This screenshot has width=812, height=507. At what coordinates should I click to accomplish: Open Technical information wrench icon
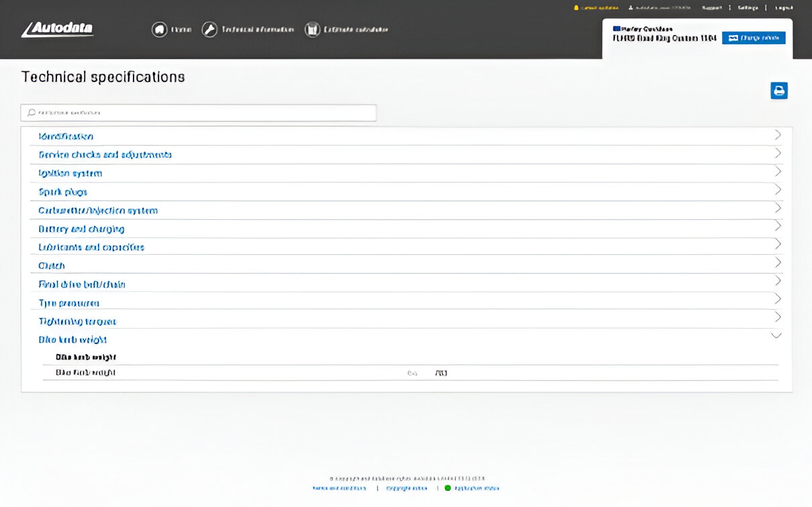pos(210,30)
